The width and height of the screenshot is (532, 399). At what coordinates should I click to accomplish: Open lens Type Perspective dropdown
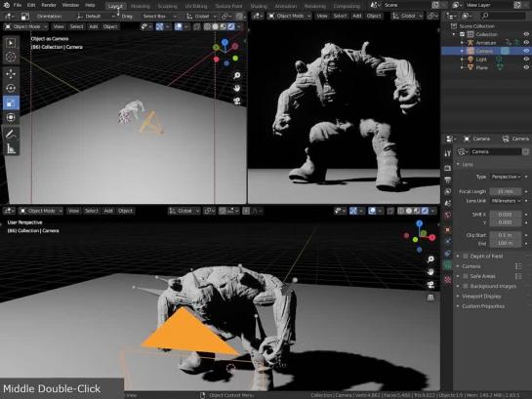click(506, 177)
